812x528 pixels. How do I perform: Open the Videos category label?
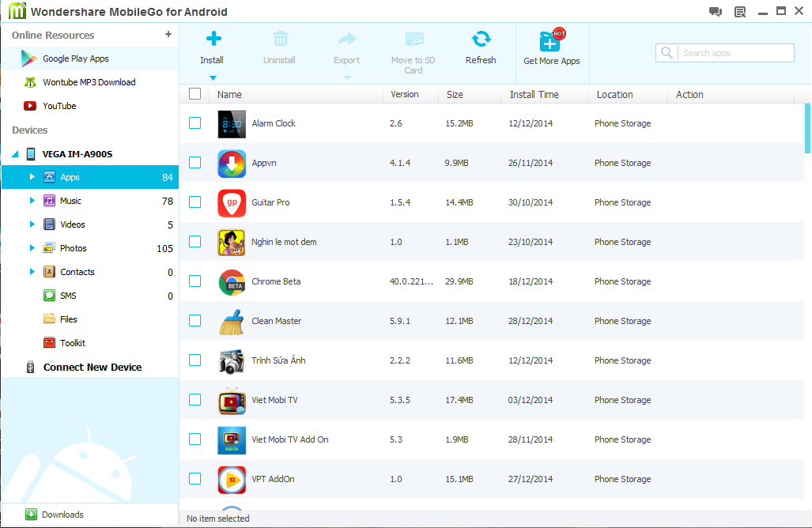click(x=73, y=224)
